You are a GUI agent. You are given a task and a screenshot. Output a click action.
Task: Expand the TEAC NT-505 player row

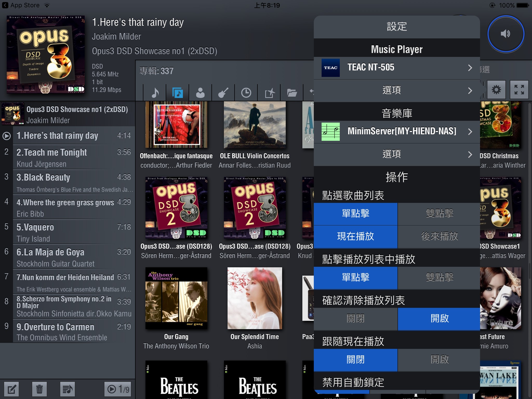pyautogui.click(x=397, y=68)
